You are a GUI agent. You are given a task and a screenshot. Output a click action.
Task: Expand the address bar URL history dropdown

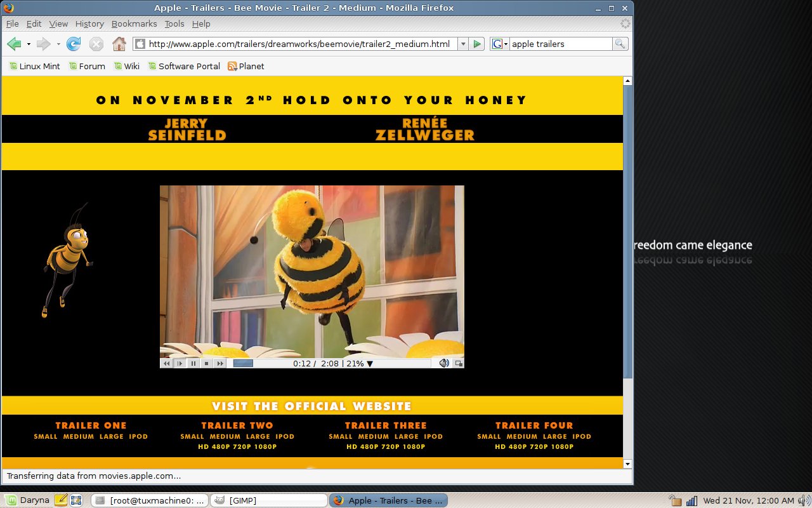462,44
